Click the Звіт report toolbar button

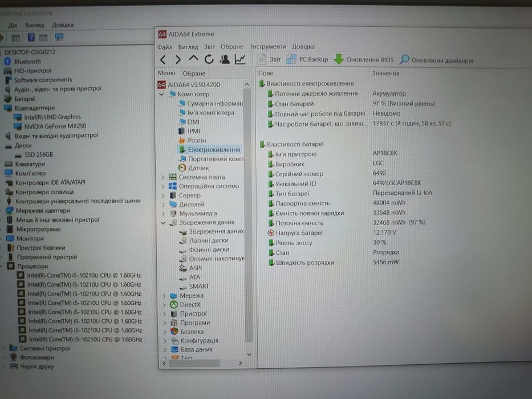(x=269, y=59)
